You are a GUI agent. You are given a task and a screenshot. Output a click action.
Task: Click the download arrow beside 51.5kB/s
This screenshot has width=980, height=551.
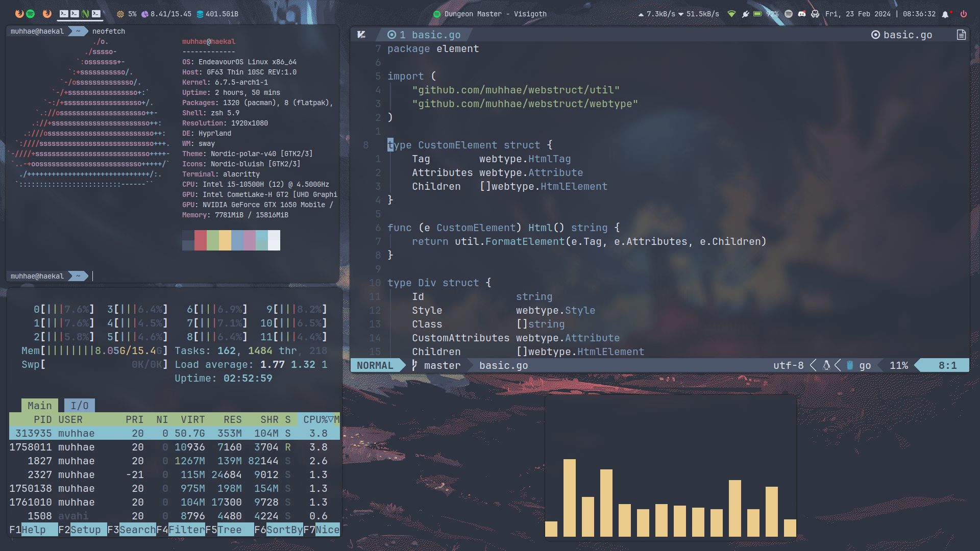click(x=681, y=14)
